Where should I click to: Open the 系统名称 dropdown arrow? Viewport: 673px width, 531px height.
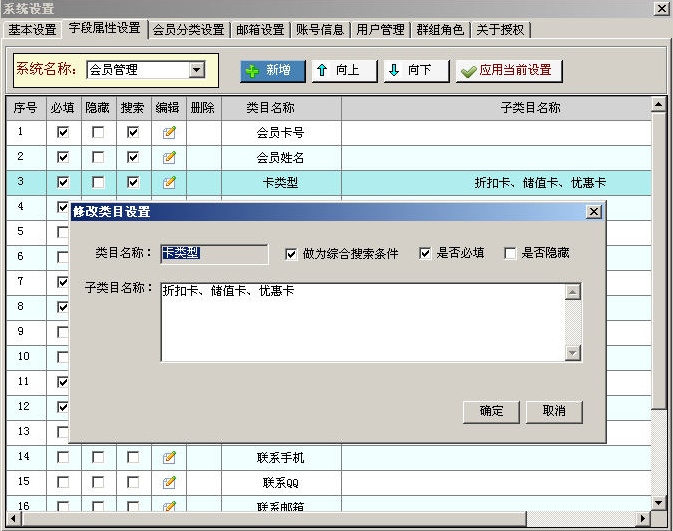[197, 70]
